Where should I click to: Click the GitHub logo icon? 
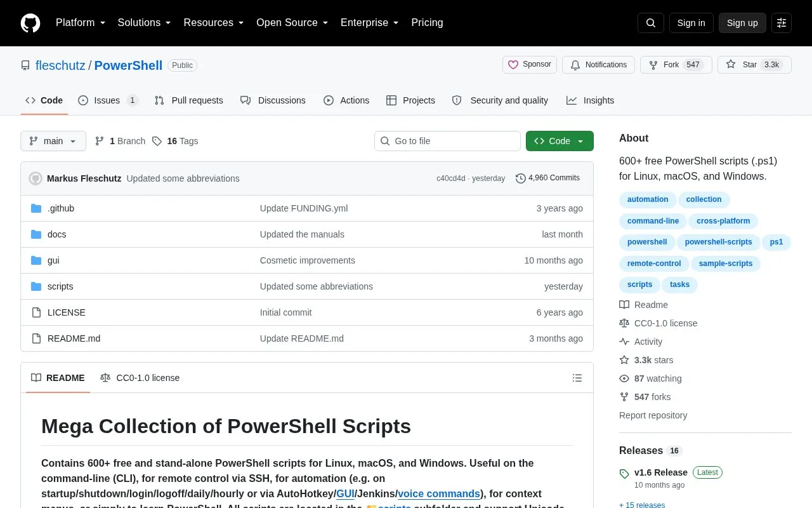(x=30, y=23)
